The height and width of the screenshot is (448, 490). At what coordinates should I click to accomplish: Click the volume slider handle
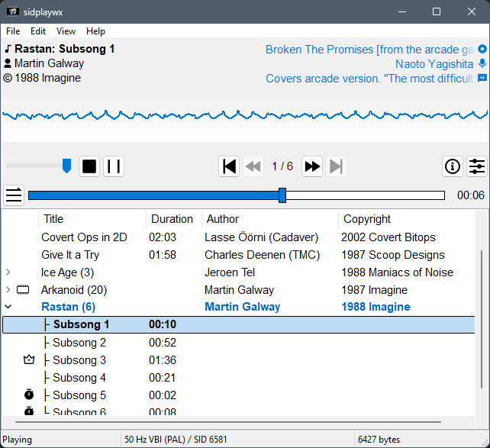66,166
